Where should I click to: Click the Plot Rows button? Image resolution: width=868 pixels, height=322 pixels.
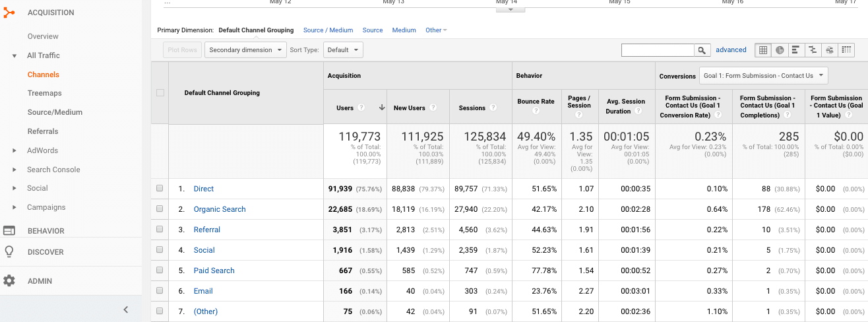click(x=182, y=50)
